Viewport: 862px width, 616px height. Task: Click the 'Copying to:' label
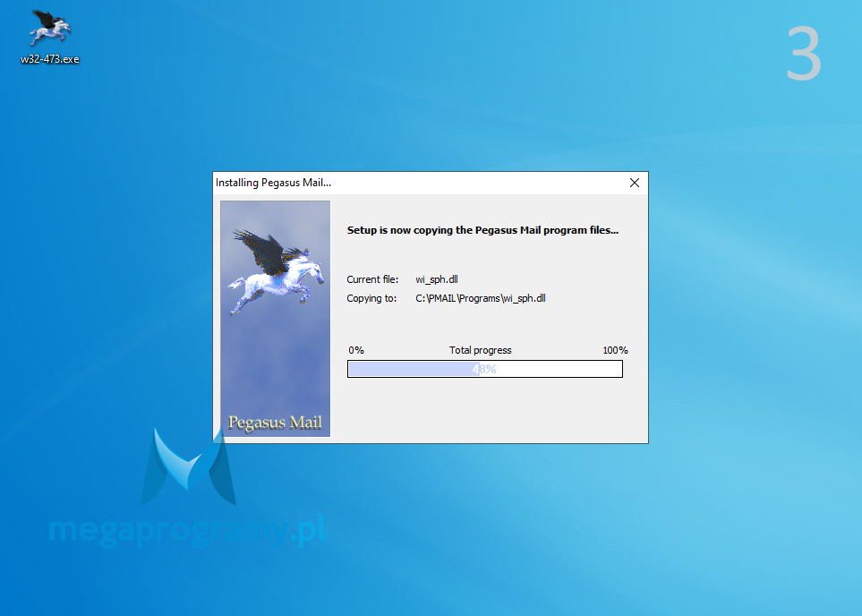click(x=371, y=298)
